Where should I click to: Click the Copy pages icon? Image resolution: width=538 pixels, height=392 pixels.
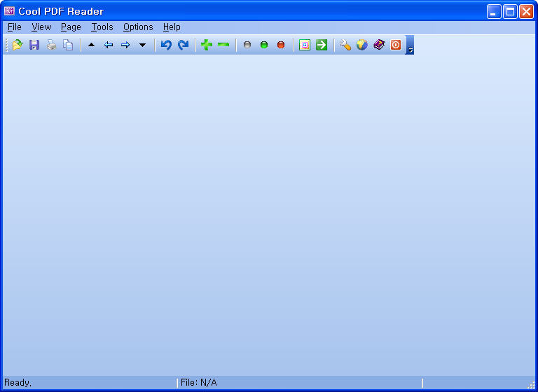click(68, 45)
